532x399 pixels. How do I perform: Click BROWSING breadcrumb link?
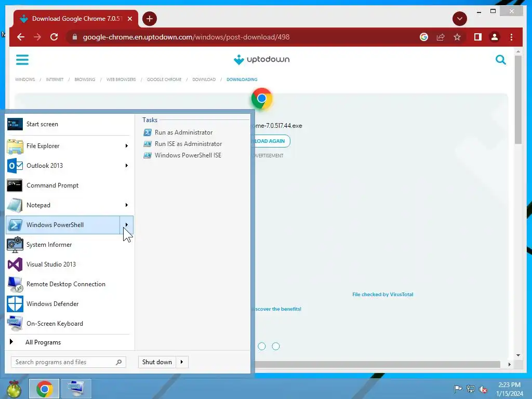(85, 79)
